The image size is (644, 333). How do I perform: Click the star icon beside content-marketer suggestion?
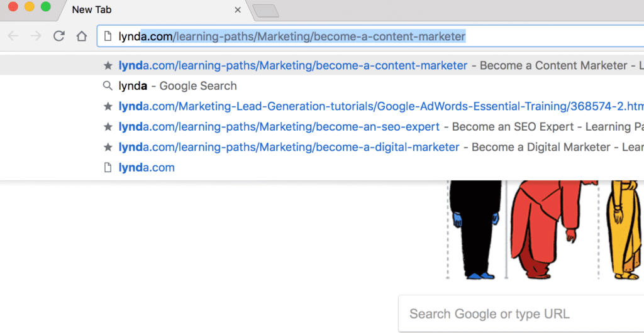tap(108, 65)
